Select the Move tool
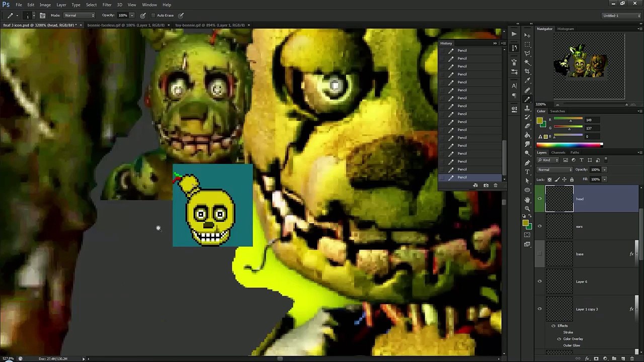The width and height of the screenshot is (644, 362). pyautogui.click(x=527, y=35)
